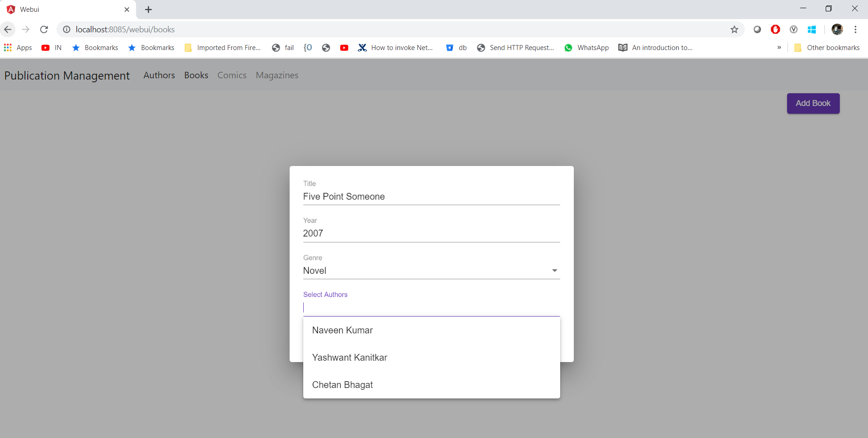Show hidden bookmarks overflow chevron
Viewport: 868px width, 438px height.
coord(779,48)
